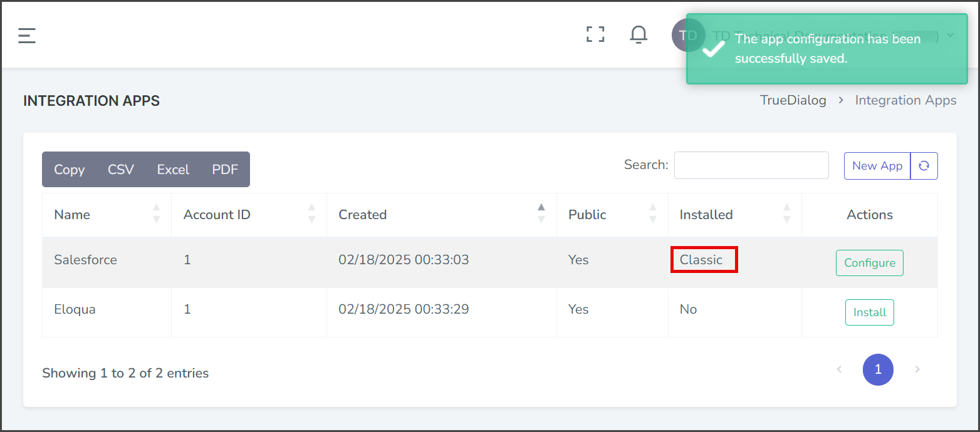Refresh the integration apps list
Screen dimensions: 980x432
[924, 166]
